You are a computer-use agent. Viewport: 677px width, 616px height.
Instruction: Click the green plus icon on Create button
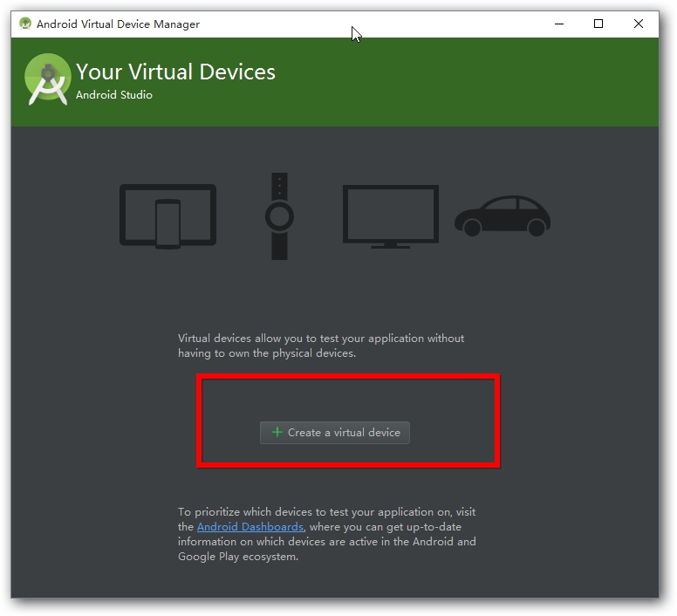pos(277,432)
